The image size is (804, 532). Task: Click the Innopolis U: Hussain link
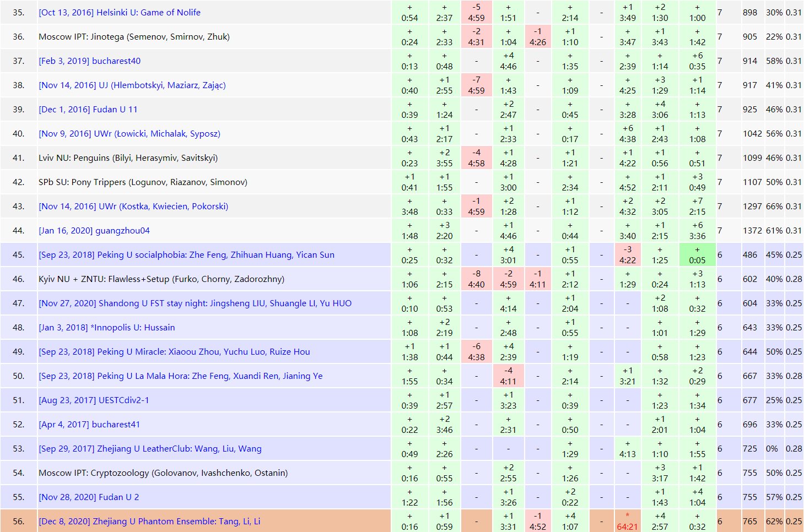(x=107, y=328)
